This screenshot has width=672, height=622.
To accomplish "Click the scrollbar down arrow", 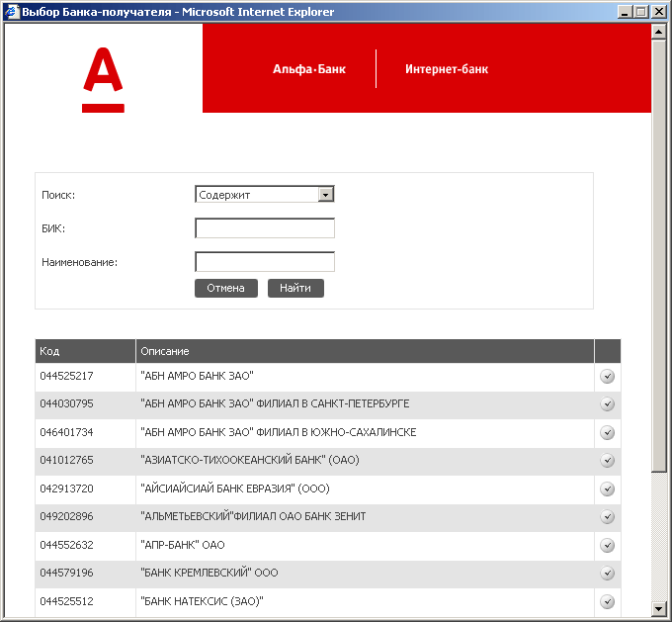I will 658,608.
